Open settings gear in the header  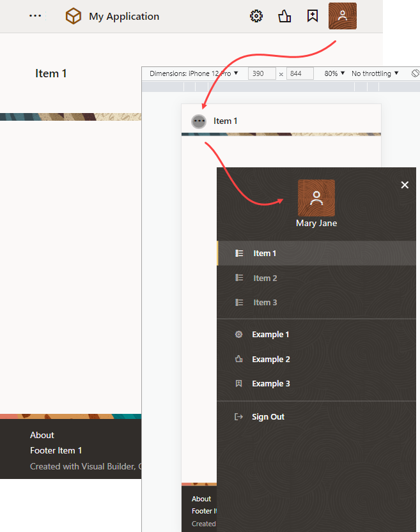256,16
